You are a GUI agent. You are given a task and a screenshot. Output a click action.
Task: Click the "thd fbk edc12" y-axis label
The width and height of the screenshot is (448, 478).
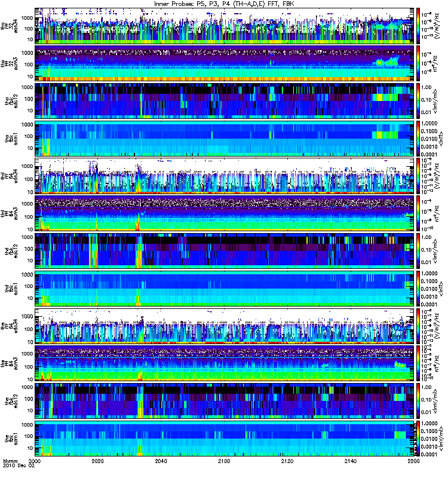pyautogui.click(x=11, y=251)
